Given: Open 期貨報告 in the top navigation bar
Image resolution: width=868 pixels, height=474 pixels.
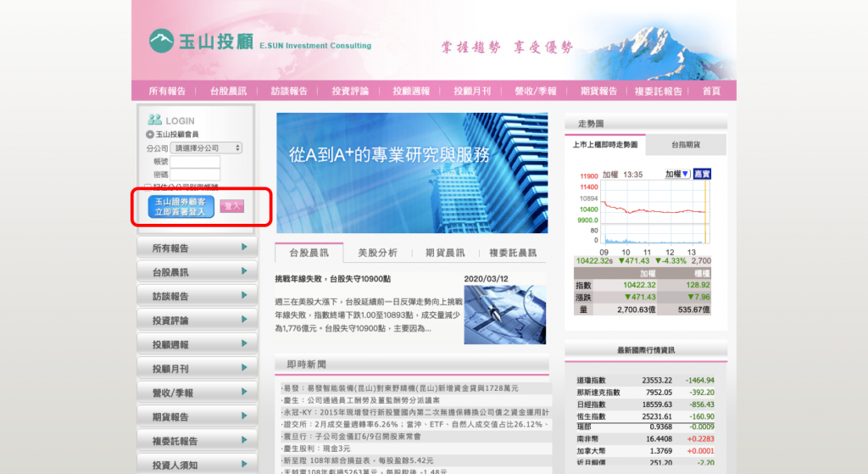Looking at the screenshot, I should 598,91.
